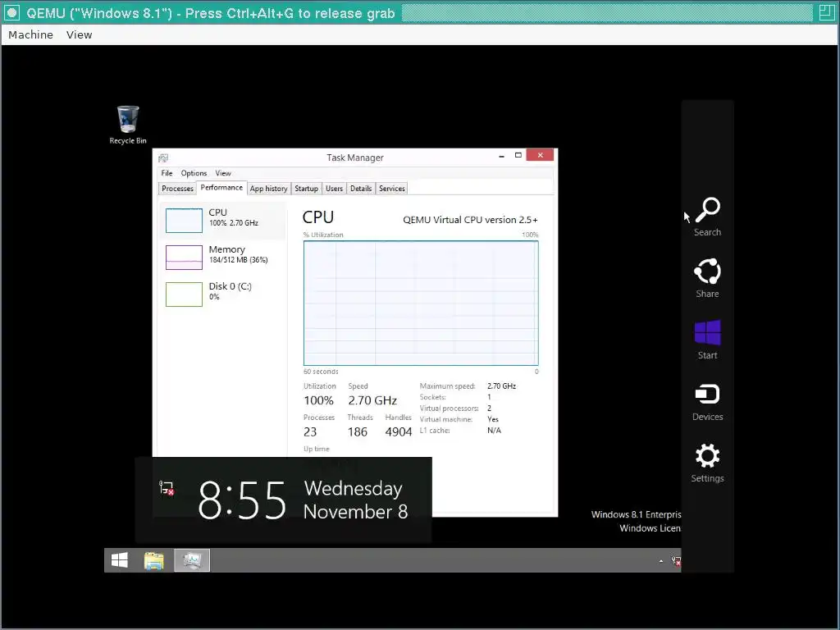Click the 2.70 GHz speed value

[372, 400]
